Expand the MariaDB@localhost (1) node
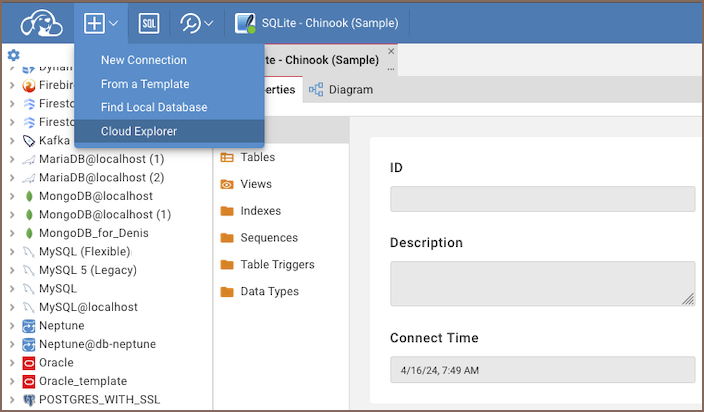 (x=11, y=159)
